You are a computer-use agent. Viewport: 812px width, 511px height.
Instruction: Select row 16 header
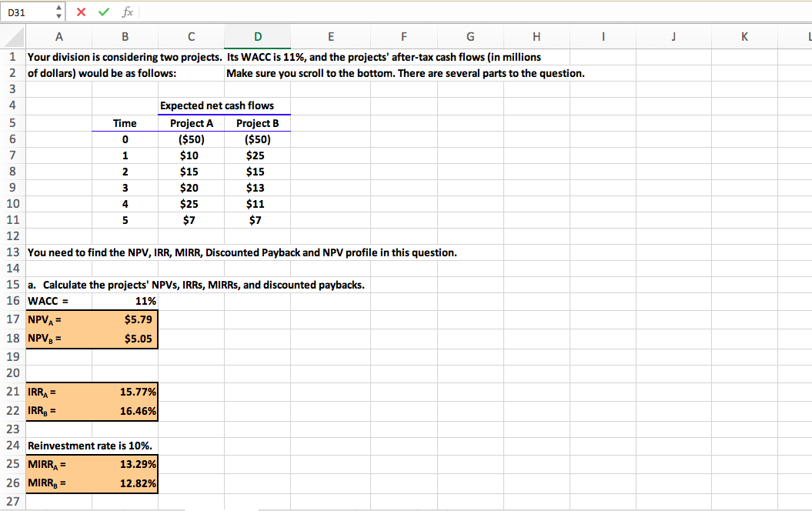pyautogui.click(x=12, y=301)
